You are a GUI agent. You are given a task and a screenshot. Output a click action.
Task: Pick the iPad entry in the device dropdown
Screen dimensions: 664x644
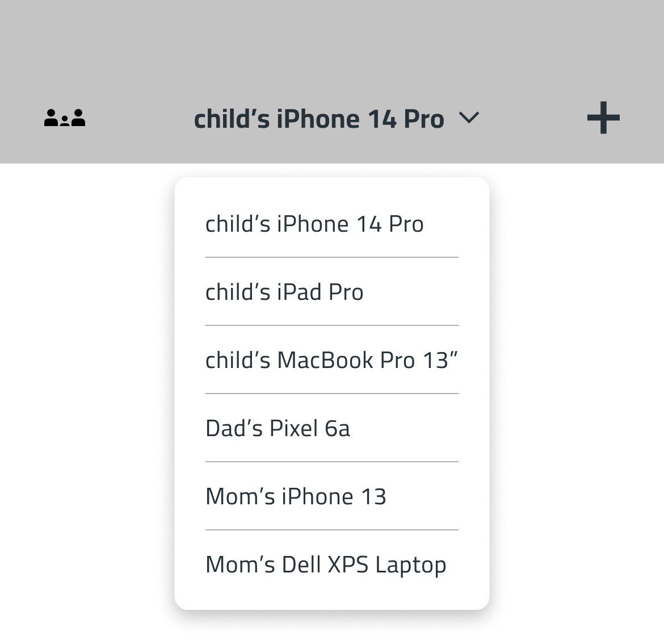pos(284,292)
